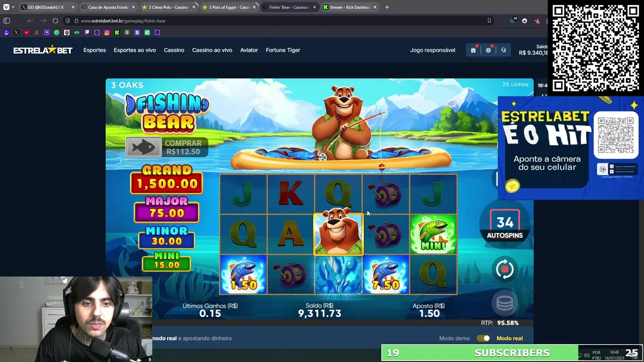
Task: Open the gift rewards icon
Action: pyautogui.click(x=473, y=50)
